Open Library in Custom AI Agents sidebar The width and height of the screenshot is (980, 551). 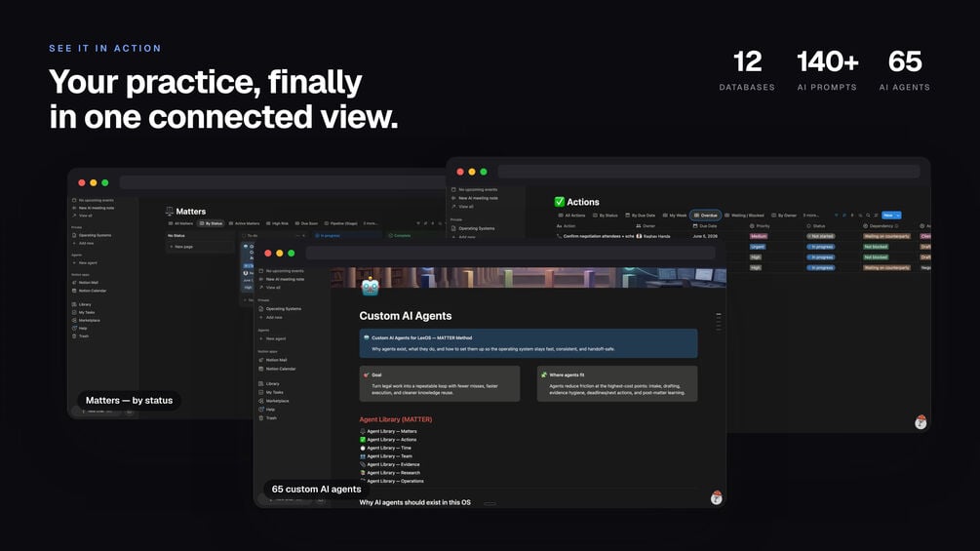[269, 383]
